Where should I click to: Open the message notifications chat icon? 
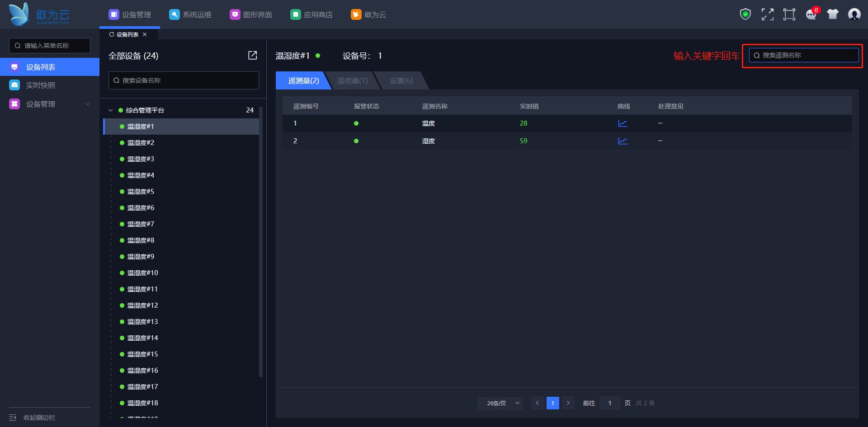click(811, 14)
